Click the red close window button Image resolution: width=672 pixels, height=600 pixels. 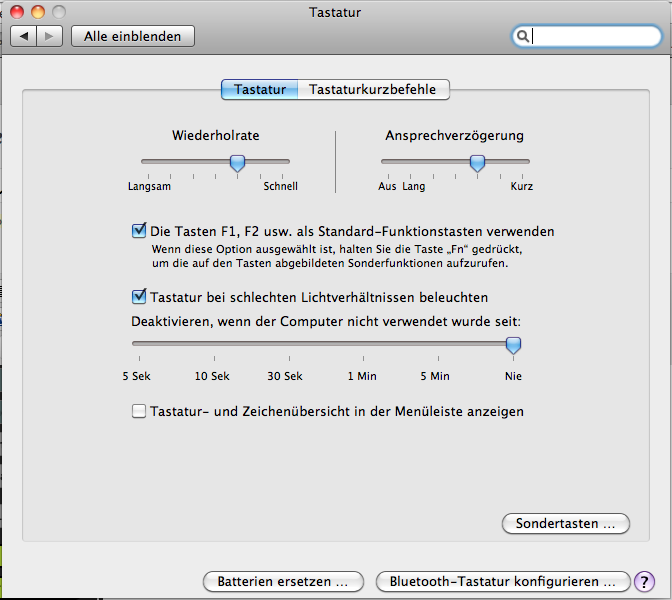(19, 12)
